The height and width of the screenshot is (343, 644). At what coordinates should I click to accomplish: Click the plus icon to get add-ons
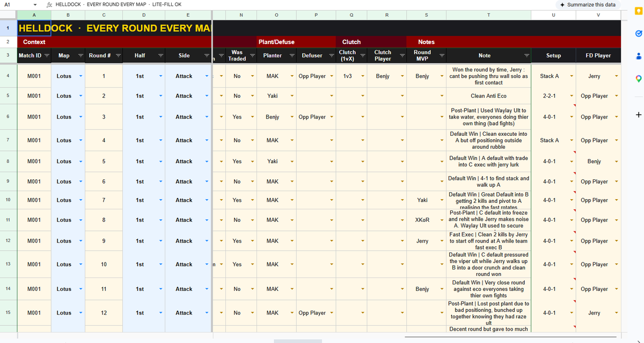[638, 114]
